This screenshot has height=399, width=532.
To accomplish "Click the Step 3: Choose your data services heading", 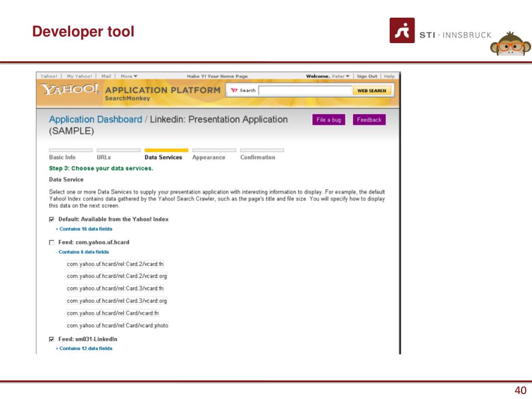I will click(101, 168).
